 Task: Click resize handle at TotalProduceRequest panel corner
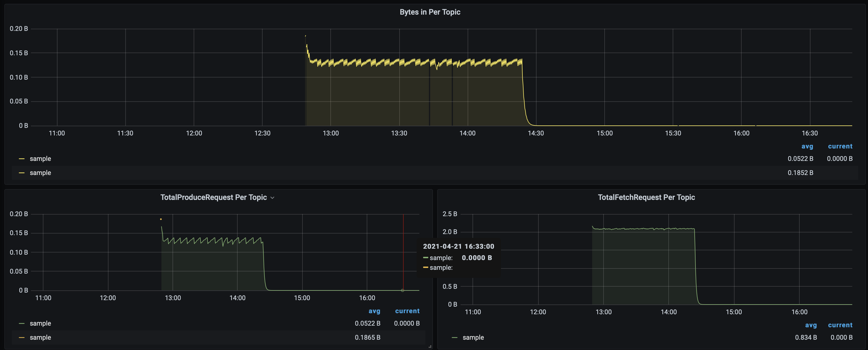(430, 346)
